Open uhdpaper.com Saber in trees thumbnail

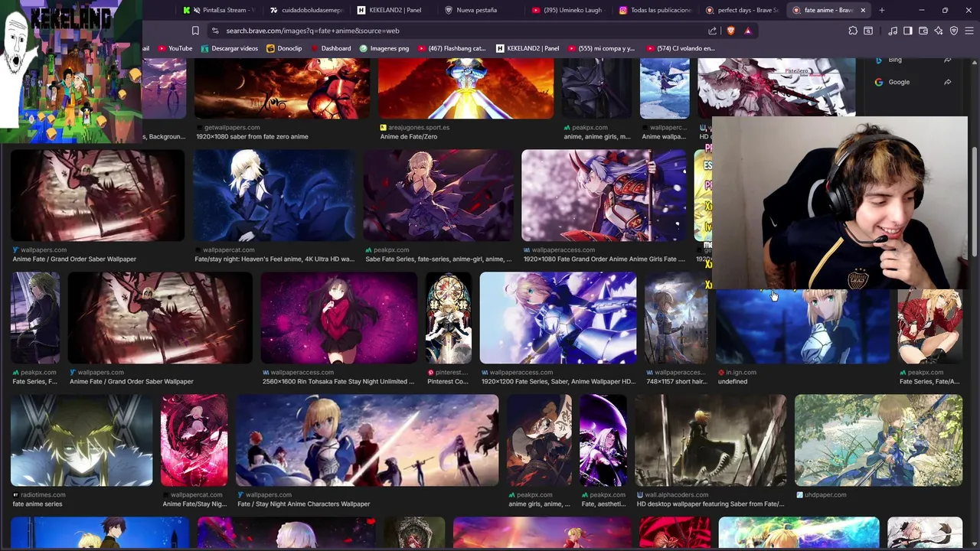[878, 440]
